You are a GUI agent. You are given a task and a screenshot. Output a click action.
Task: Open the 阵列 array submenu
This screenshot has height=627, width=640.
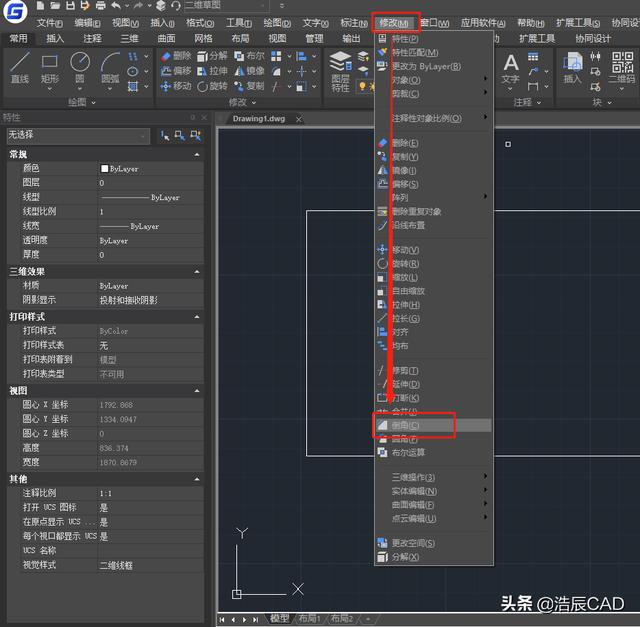pos(433,198)
